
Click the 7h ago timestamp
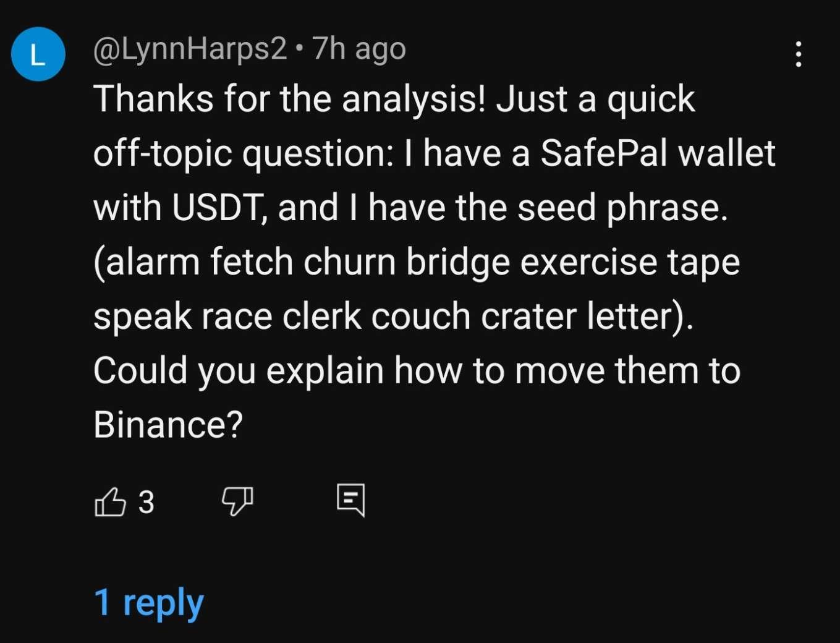pyautogui.click(x=358, y=49)
